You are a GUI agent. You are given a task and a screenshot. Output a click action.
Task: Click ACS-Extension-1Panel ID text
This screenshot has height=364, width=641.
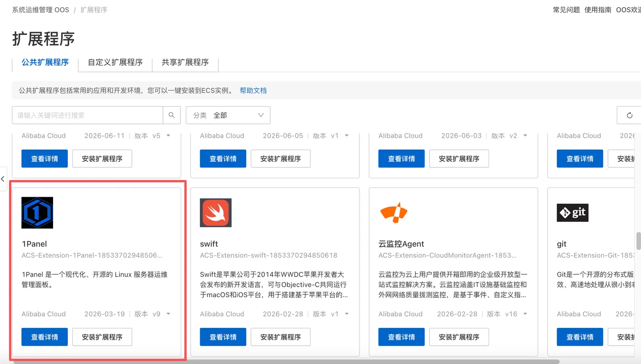pyautogui.click(x=92, y=255)
